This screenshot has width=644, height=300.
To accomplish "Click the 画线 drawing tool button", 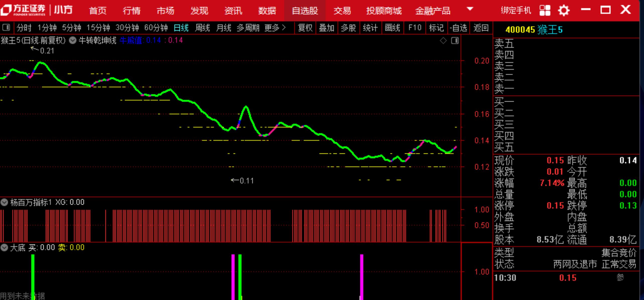I will [392, 28].
